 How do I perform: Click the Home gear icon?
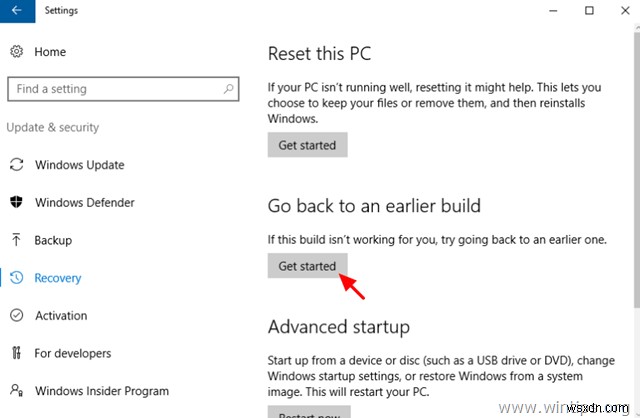click(x=15, y=52)
